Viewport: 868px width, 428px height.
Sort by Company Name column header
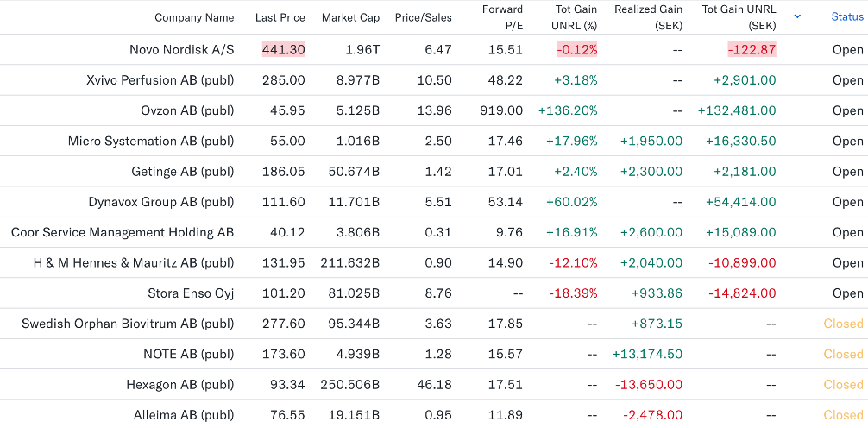(x=194, y=18)
